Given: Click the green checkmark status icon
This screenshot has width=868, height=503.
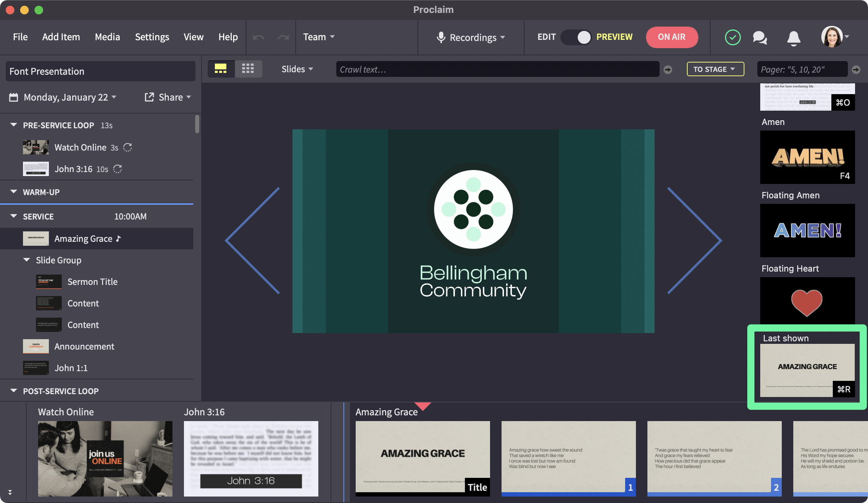Looking at the screenshot, I should pos(733,37).
